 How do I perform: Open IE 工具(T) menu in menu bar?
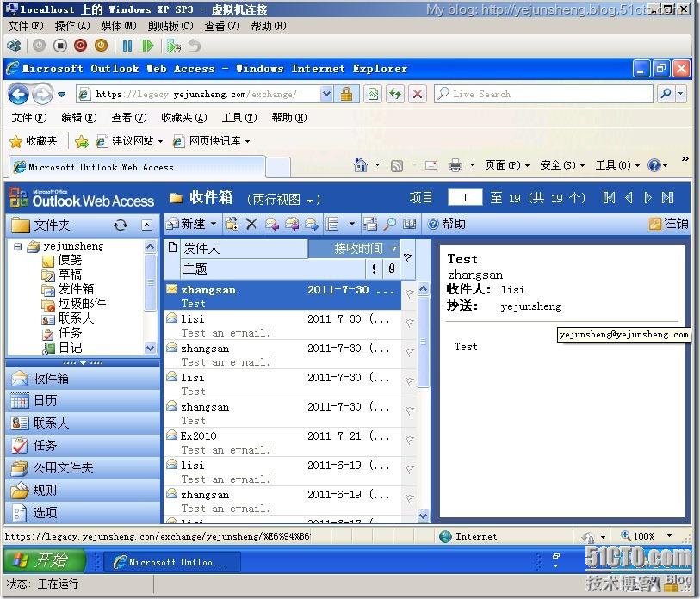[x=239, y=118]
